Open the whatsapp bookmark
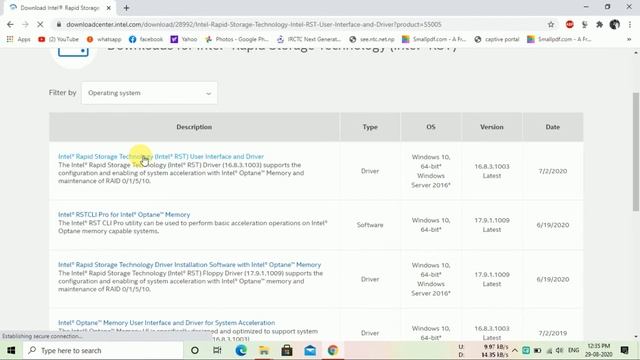This screenshot has height=360, width=640. (x=104, y=39)
